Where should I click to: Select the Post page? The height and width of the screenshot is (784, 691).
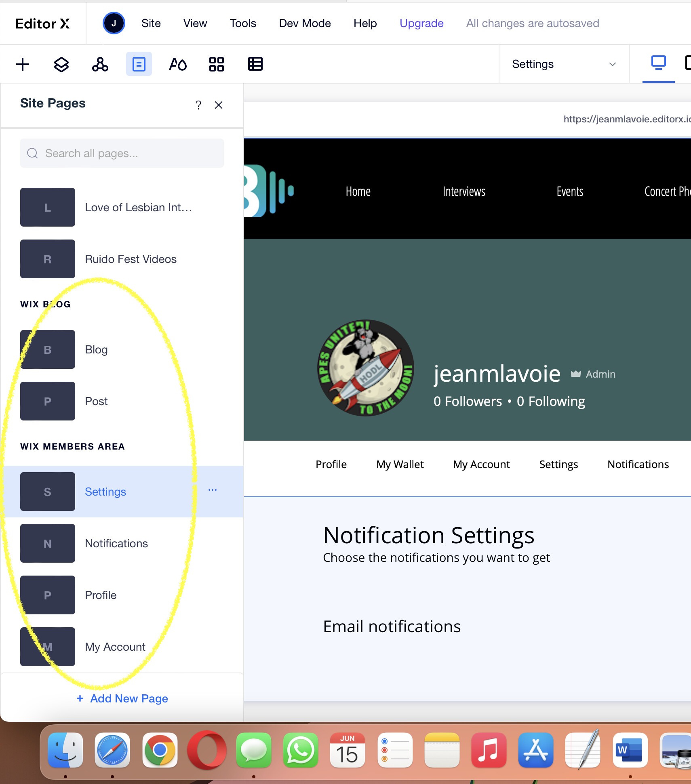[122, 401]
